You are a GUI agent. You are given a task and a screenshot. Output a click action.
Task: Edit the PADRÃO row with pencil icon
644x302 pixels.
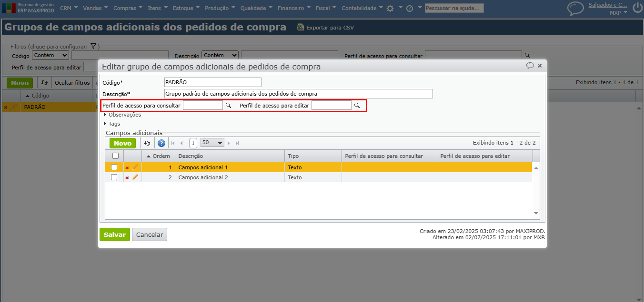(13, 107)
